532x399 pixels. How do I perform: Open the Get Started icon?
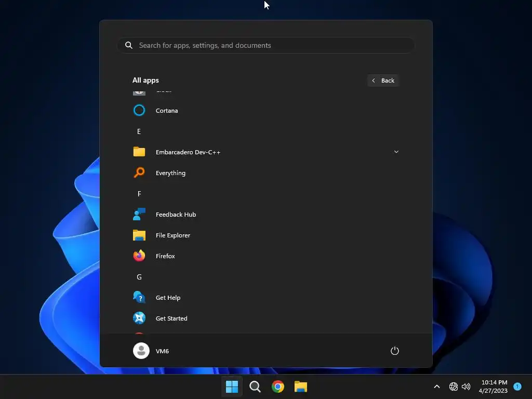(x=139, y=318)
